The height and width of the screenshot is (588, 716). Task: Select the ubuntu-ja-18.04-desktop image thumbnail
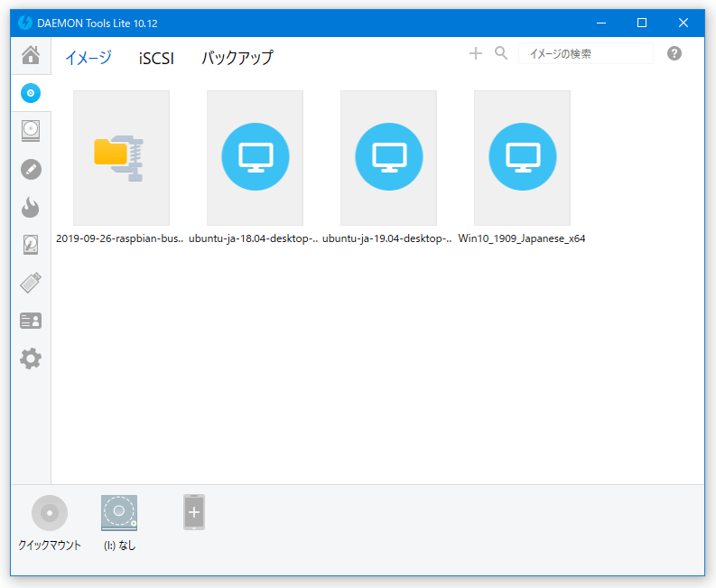(x=255, y=158)
